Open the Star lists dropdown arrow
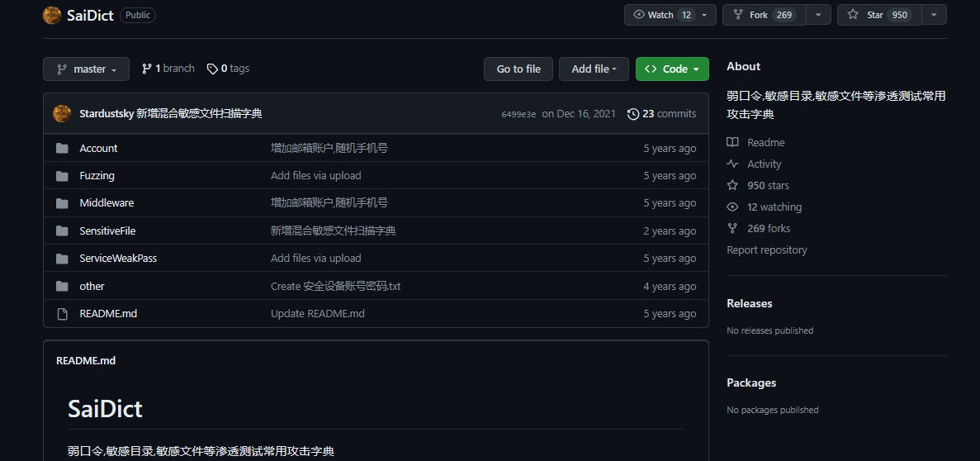Screen dimensions: 980x461 934,15
